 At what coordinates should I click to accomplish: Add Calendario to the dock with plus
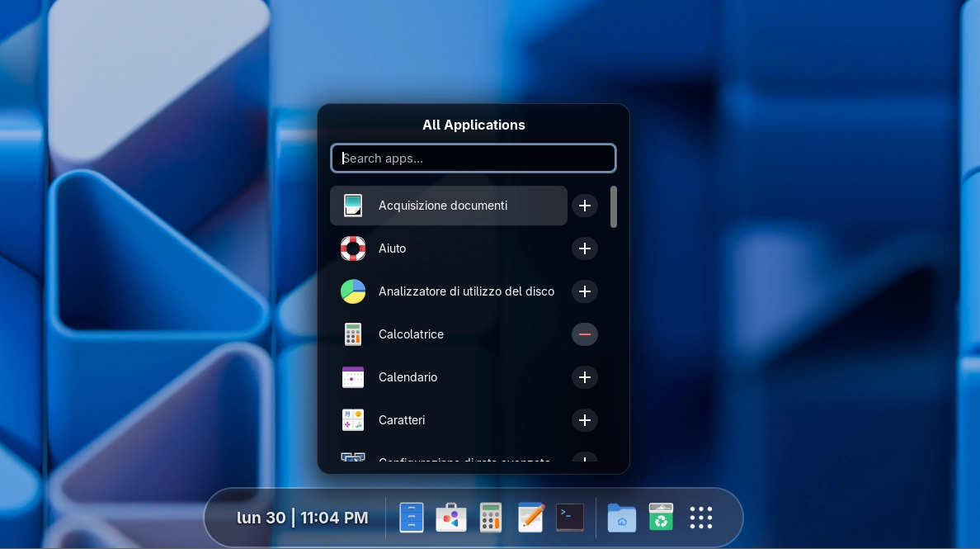click(x=585, y=377)
